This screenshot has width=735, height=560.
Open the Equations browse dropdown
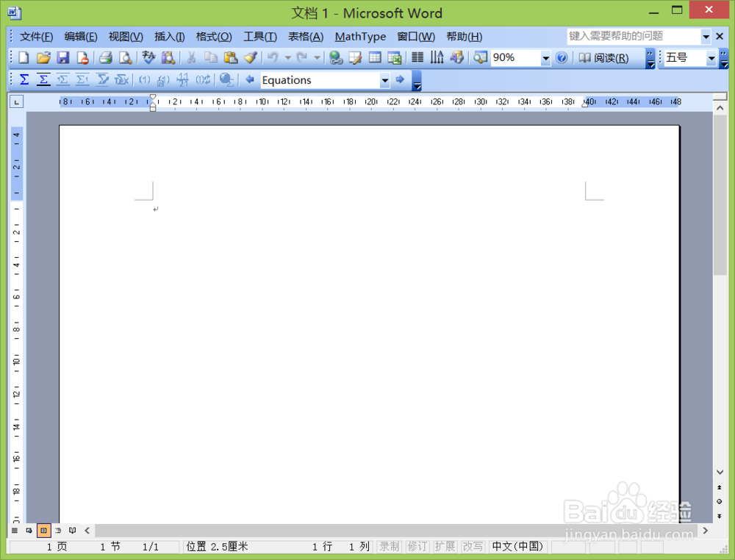coord(385,80)
